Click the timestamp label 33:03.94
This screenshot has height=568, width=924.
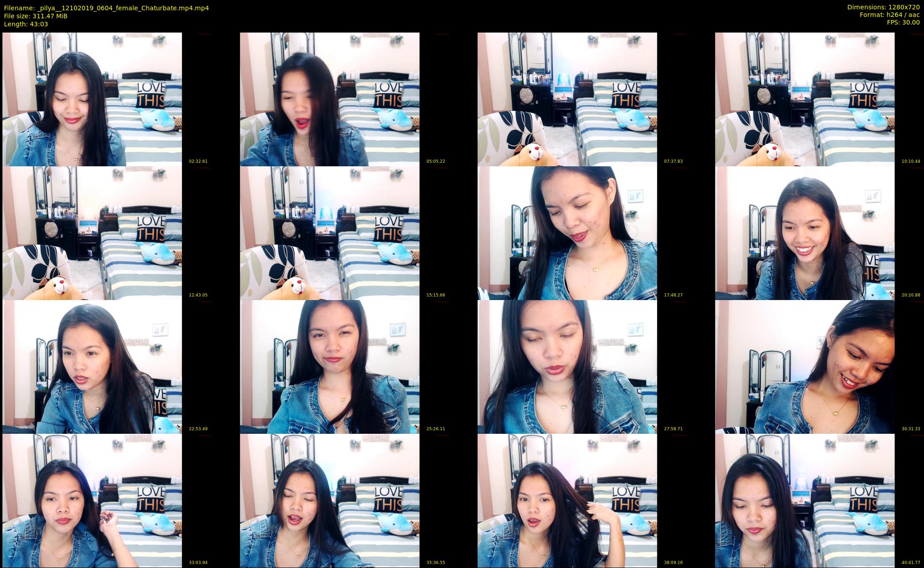(198, 563)
